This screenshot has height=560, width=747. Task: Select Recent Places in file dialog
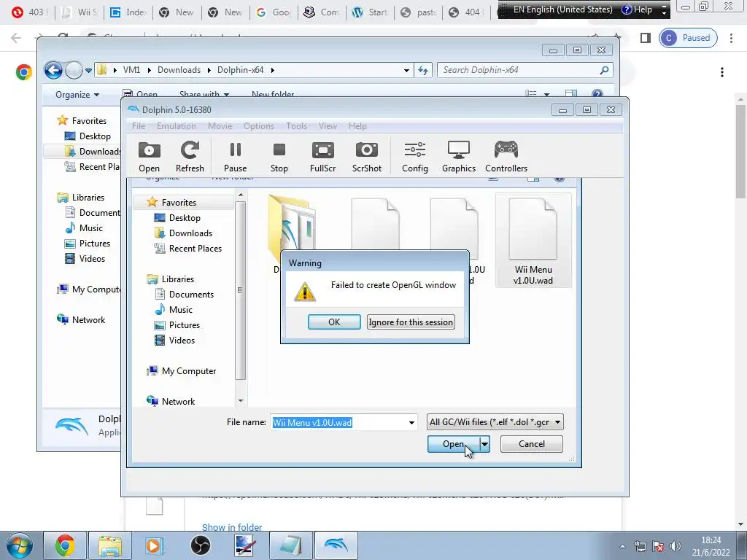tap(196, 248)
